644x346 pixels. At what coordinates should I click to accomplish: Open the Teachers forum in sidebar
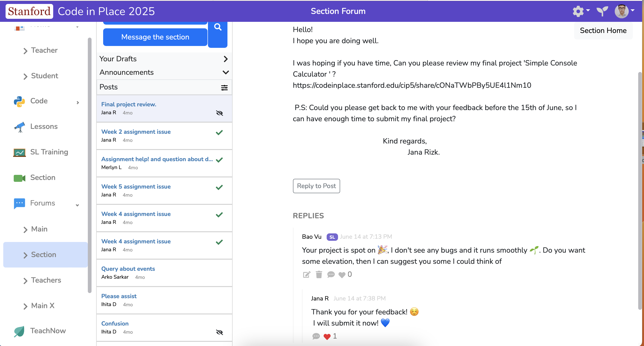46,280
